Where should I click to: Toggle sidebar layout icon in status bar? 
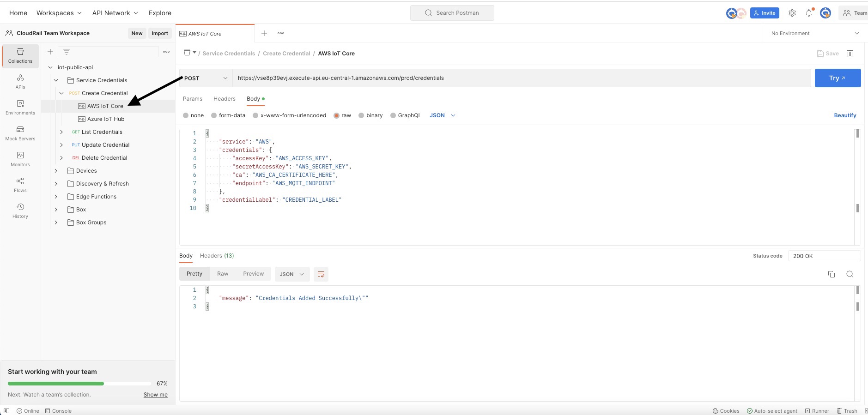click(x=6, y=411)
